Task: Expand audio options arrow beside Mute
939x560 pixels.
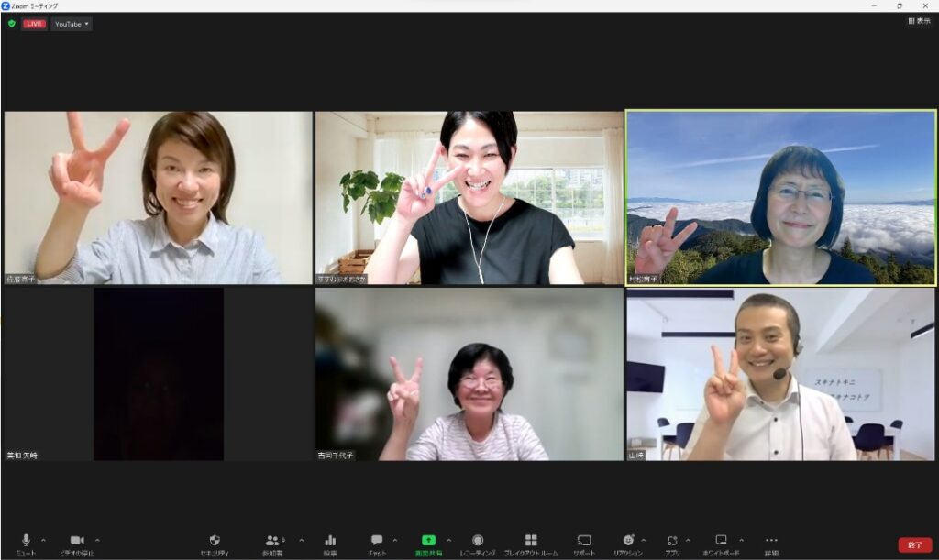Action: (43, 540)
